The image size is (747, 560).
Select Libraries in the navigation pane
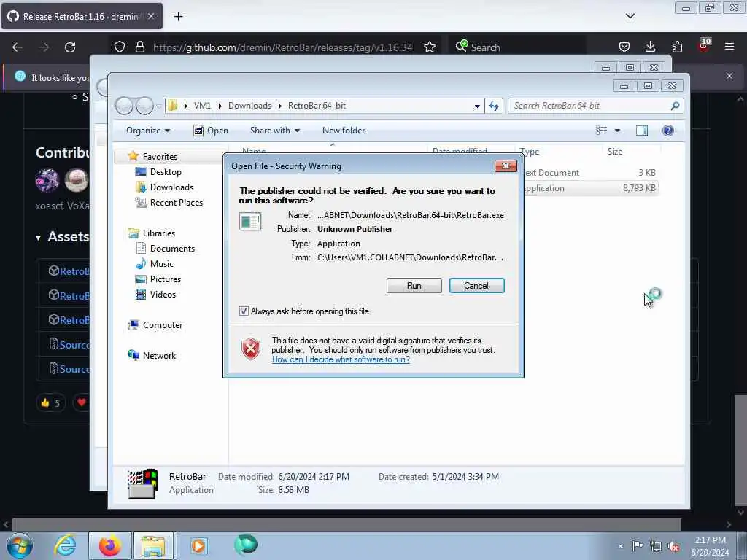(x=158, y=233)
